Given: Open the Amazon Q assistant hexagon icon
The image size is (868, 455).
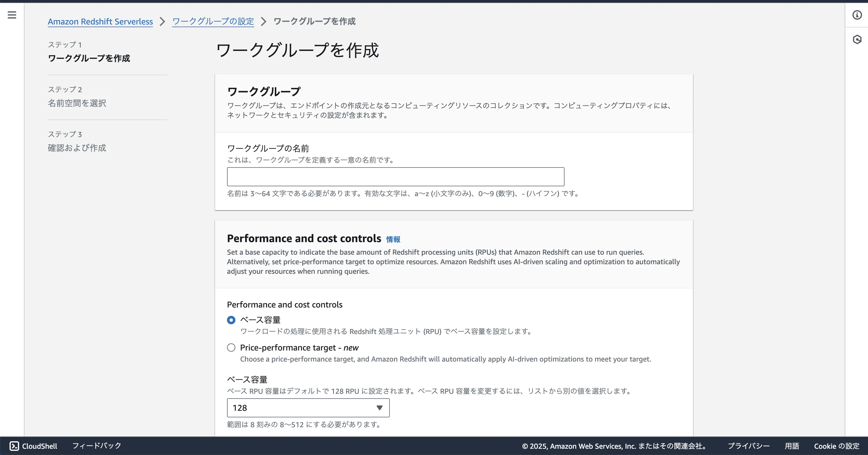Looking at the screenshot, I should (857, 39).
